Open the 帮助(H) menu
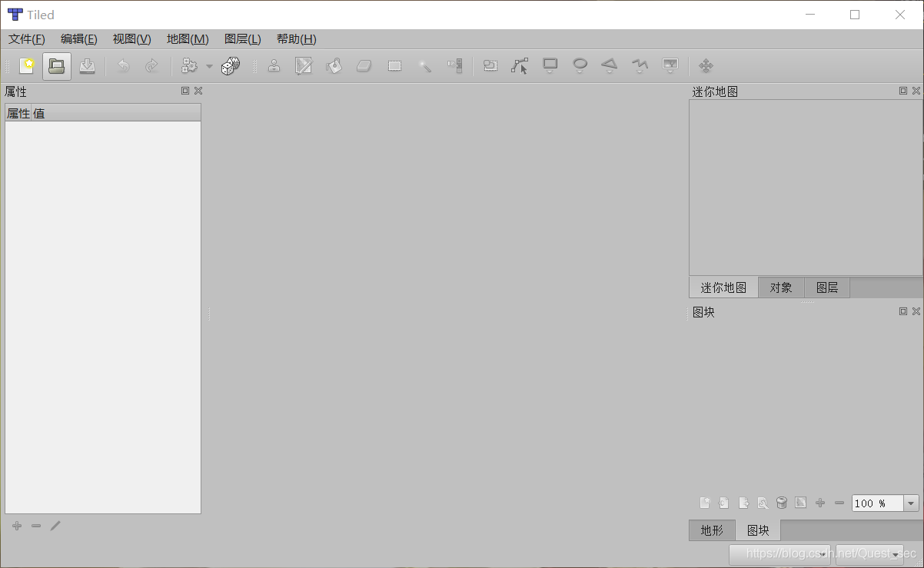Image resolution: width=924 pixels, height=568 pixels. [x=297, y=39]
